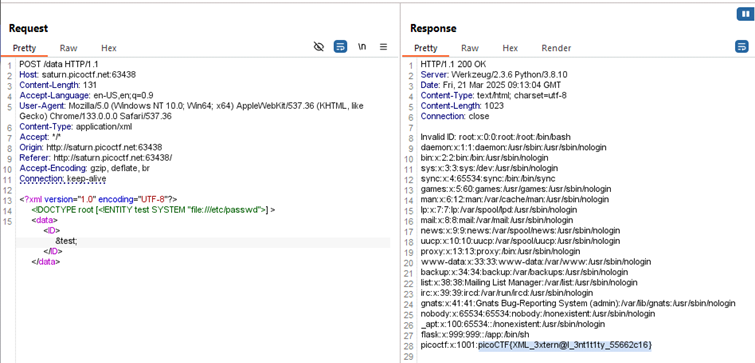The width and height of the screenshot is (755, 363).
Task: Switch to Request Pretty tab
Action: pyautogui.click(x=24, y=48)
